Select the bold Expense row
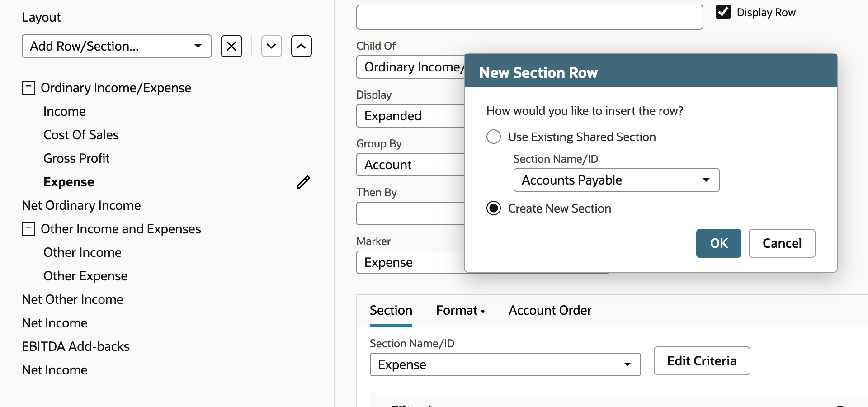Image resolution: width=868 pixels, height=407 pixels. 69,182
